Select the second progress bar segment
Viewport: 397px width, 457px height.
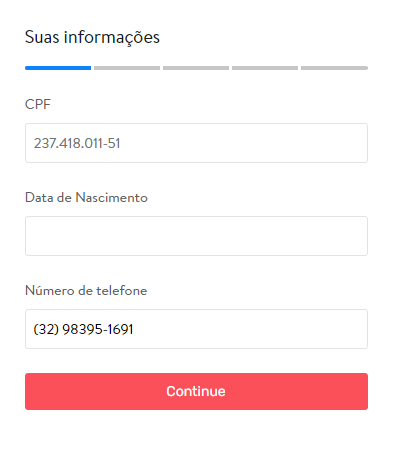pos(127,68)
